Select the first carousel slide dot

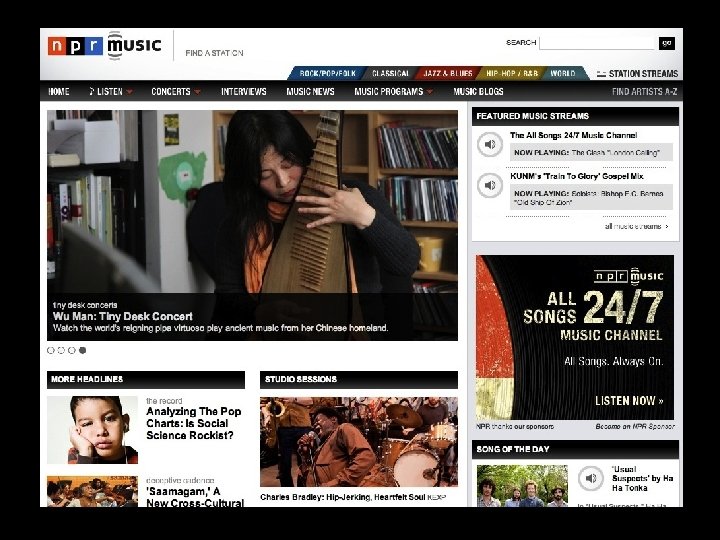[51, 350]
